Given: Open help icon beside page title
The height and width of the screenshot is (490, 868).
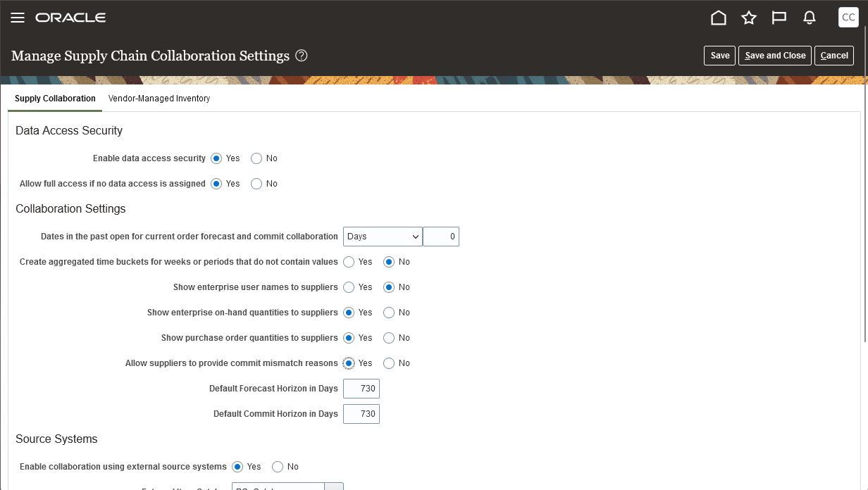Looking at the screenshot, I should (302, 56).
